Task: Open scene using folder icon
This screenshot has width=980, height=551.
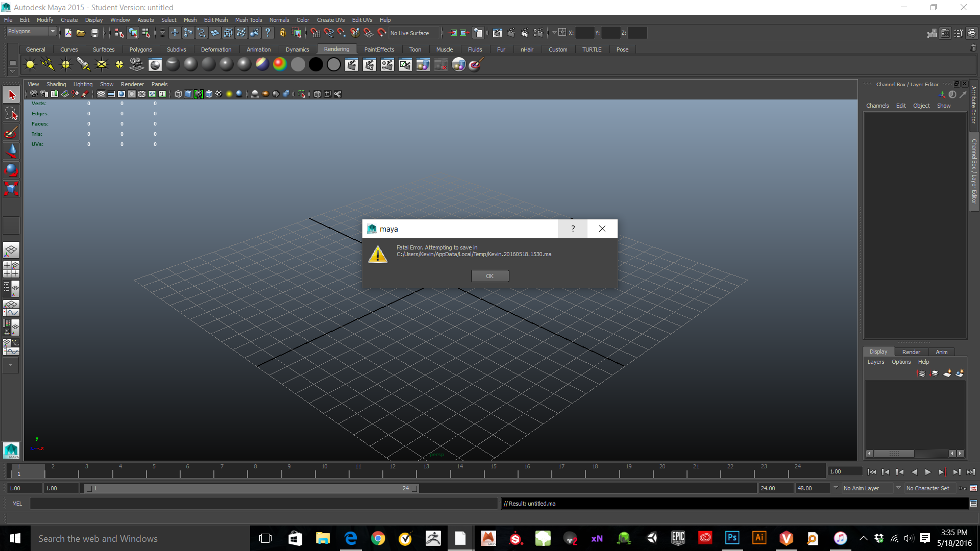Action: point(81,33)
